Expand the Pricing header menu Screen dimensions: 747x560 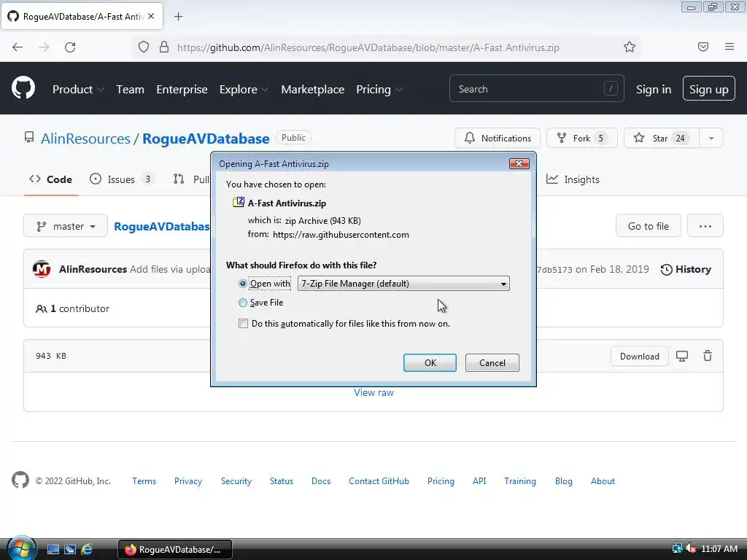(x=379, y=89)
